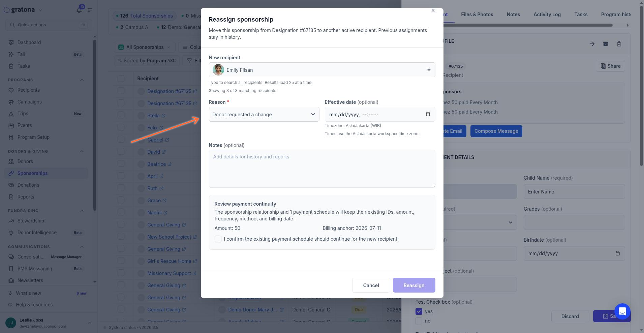Collapse sidebar menu icon

[x=90, y=10]
